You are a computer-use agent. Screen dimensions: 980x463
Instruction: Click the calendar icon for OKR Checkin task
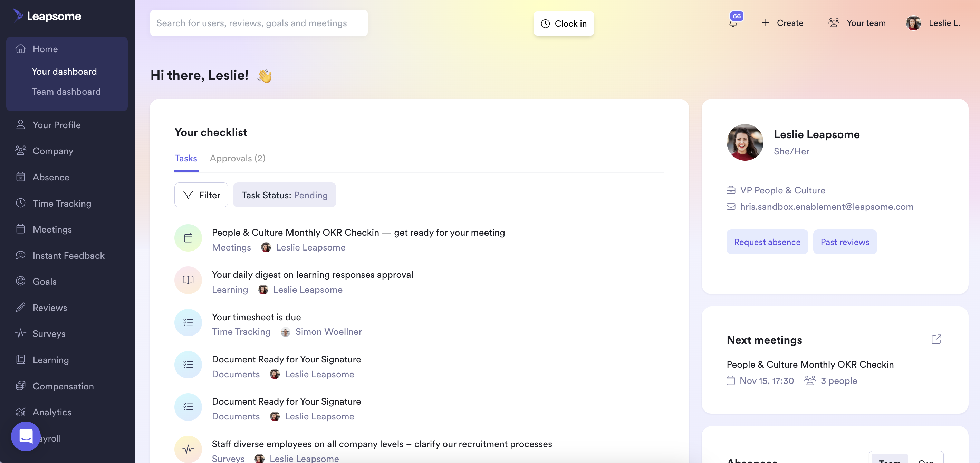(188, 238)
